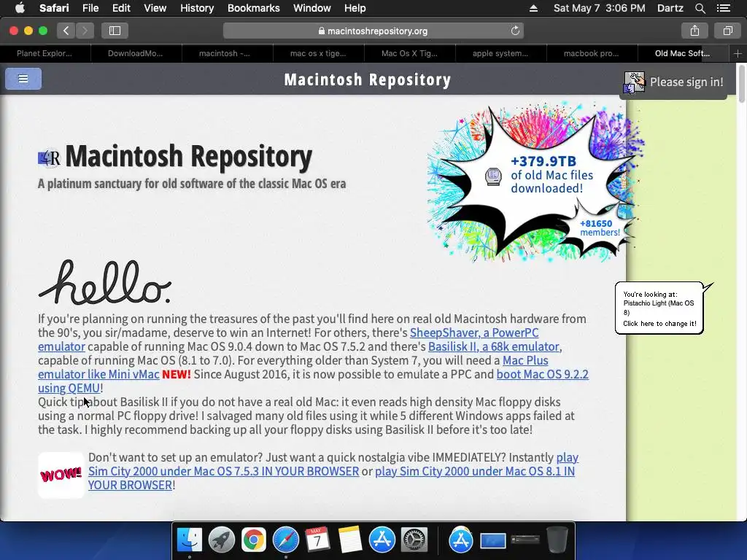Open the View menu
The width and height of the screenshot is (747, 560).
click(x=155, y=8)
